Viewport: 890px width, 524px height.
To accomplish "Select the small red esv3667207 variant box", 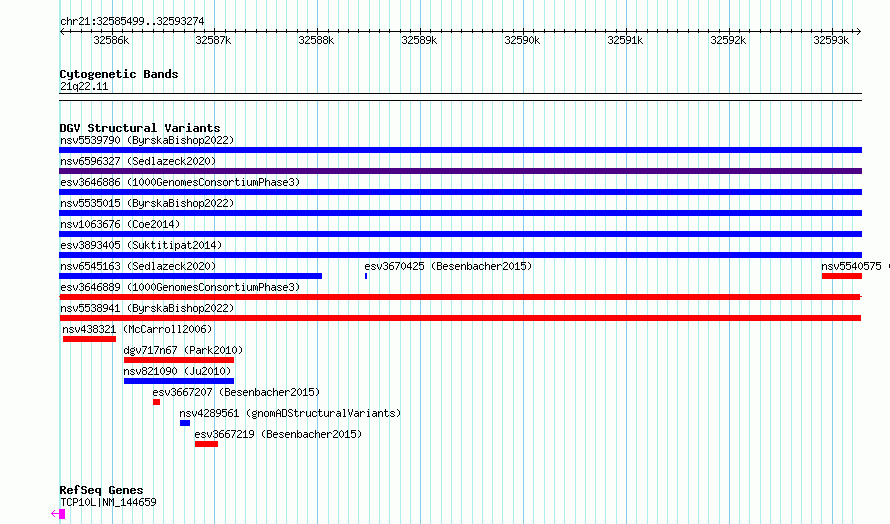I will pyautogui.click(x=157, y=402).
